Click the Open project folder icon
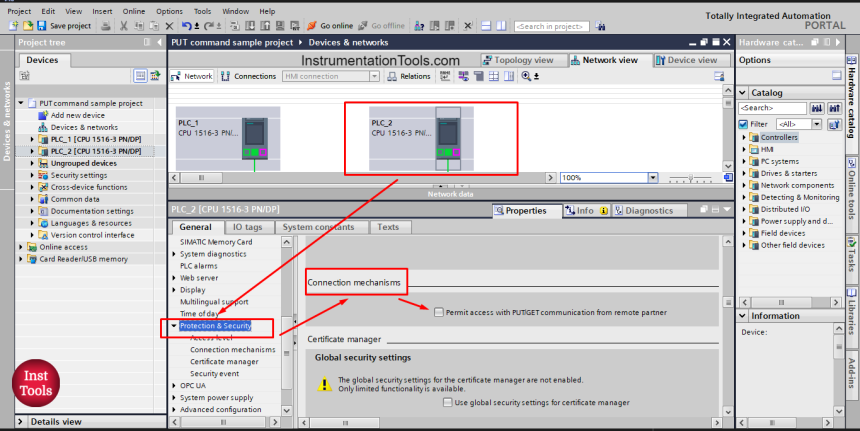 coord(27,26)
